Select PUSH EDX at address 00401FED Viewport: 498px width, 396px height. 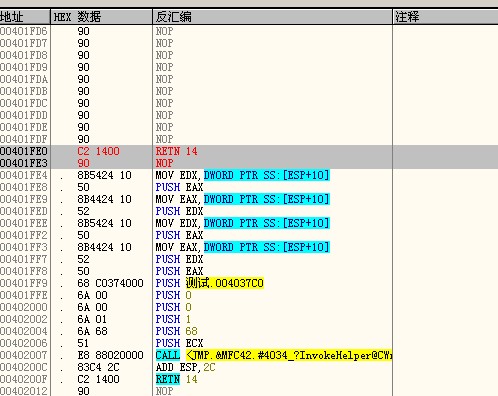(x=179, y=211)
